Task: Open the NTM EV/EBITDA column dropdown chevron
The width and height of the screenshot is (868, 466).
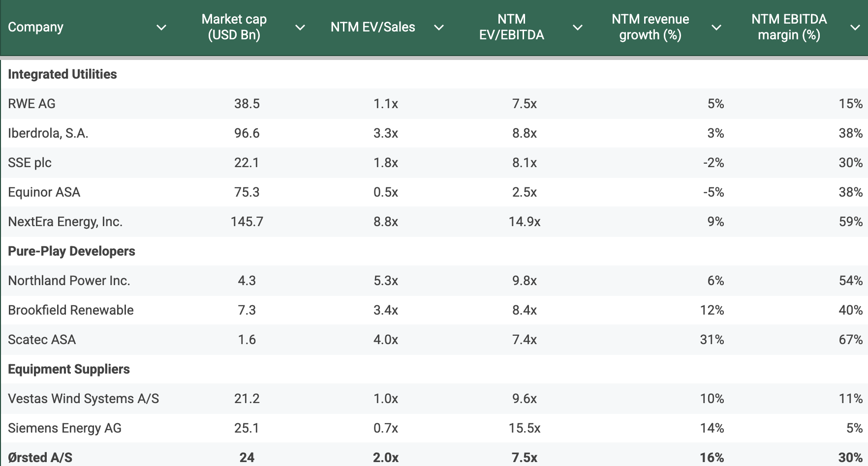Action: click(x=578, y=28)
